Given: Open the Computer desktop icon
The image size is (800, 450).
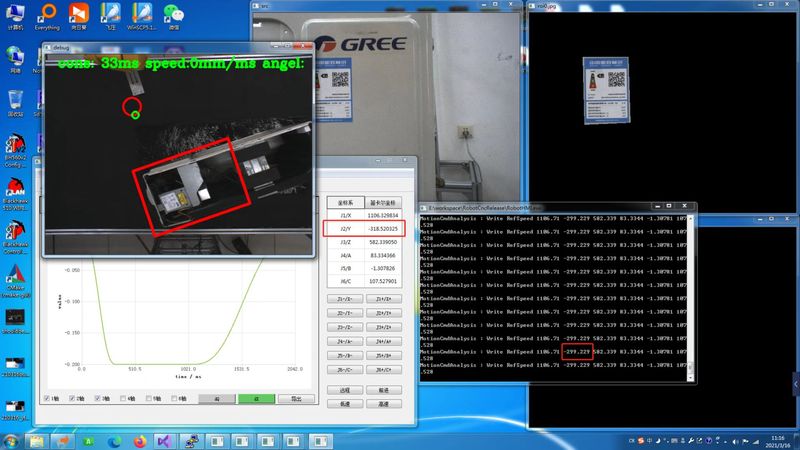Looking at the screenshot, I should (15, 16).
